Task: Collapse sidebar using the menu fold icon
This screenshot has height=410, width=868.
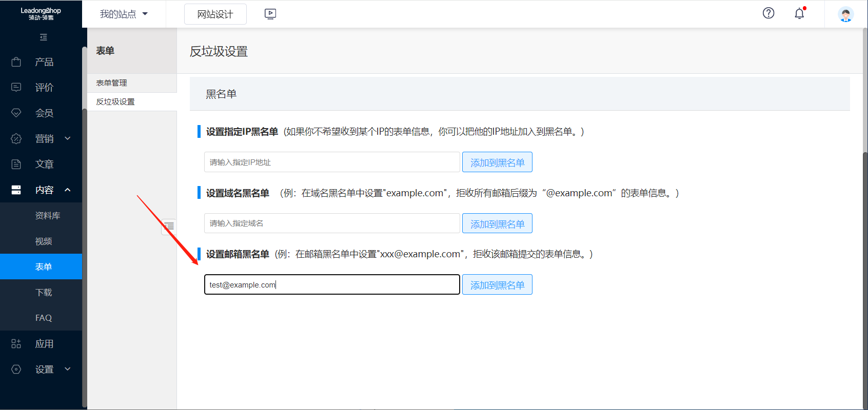Action: pos(44,37)
